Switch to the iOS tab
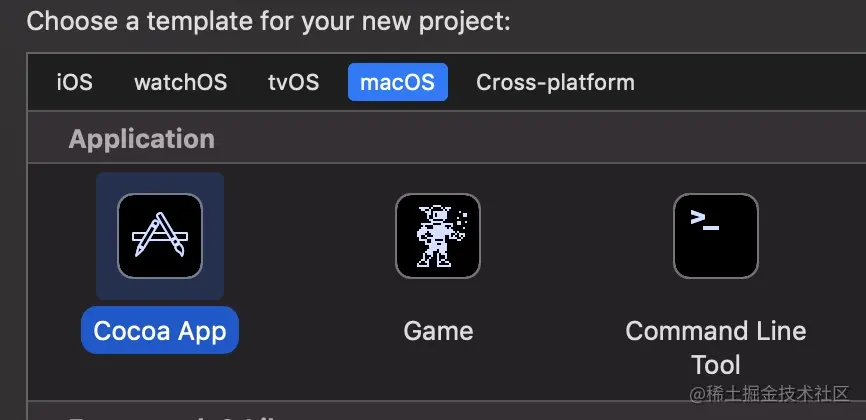This screenshot has width=866, height=420. pos(75,82)
